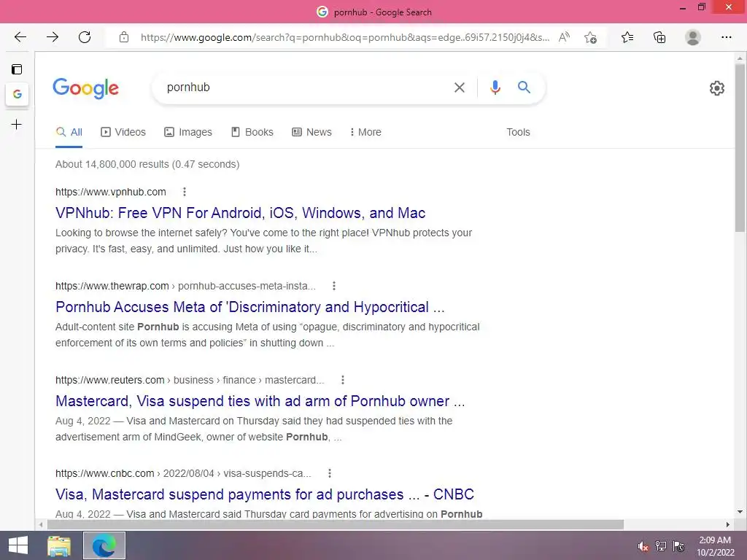
Task: Open Collections panel
Action: point(659,37)
